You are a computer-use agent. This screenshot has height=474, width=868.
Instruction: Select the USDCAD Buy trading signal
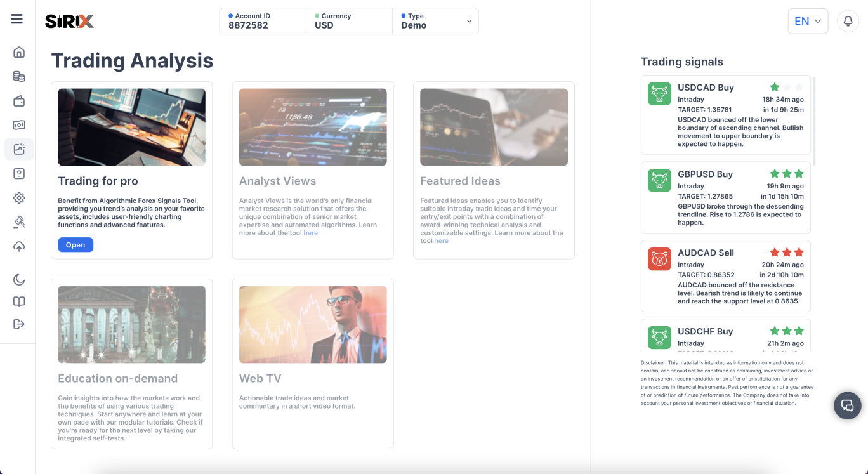[725, 115]
